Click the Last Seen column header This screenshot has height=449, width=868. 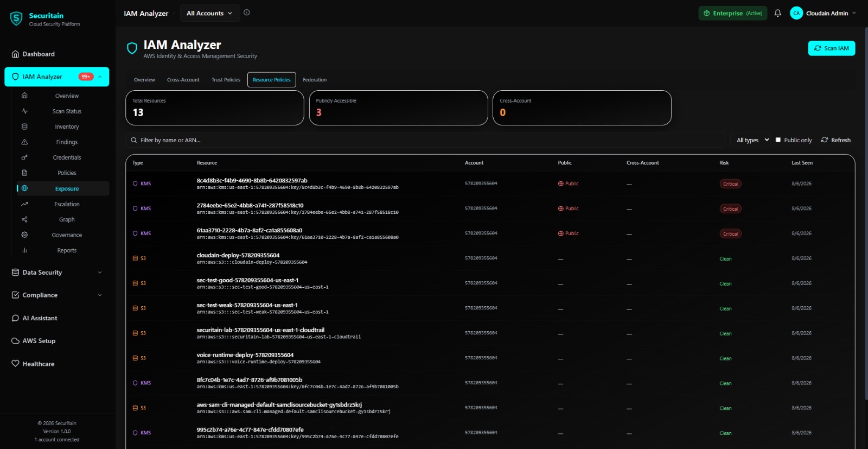point(802,163)
